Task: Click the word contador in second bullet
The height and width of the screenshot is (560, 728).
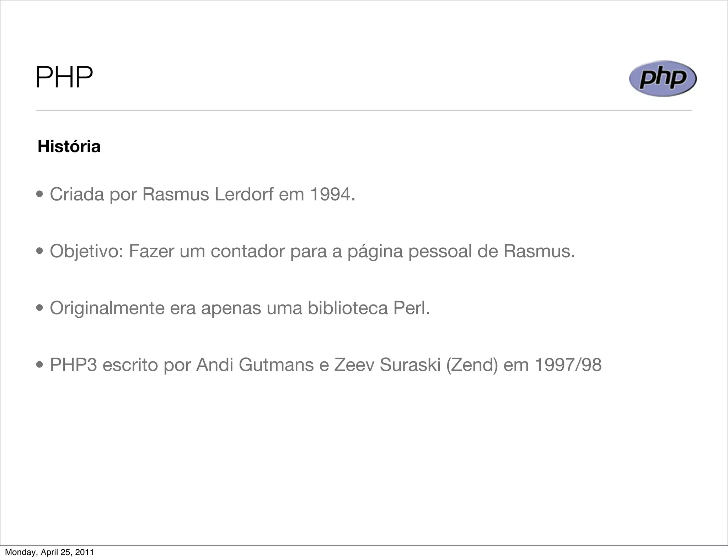Action: coord(247,251)
